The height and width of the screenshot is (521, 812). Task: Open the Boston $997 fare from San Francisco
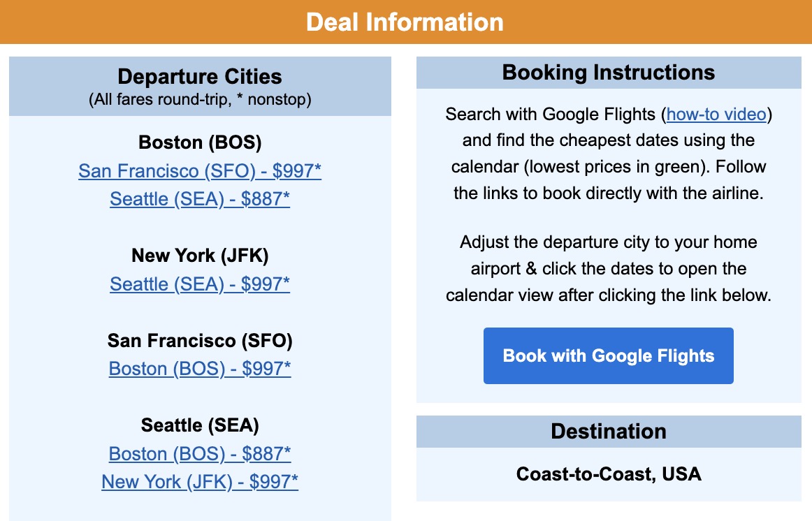[x=200, y=369]
